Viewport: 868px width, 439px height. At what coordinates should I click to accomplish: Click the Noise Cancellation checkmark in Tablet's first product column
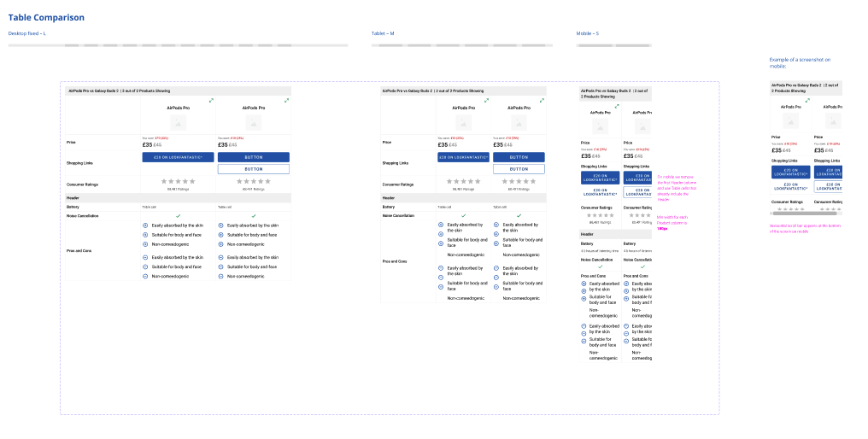coord(463,215)
